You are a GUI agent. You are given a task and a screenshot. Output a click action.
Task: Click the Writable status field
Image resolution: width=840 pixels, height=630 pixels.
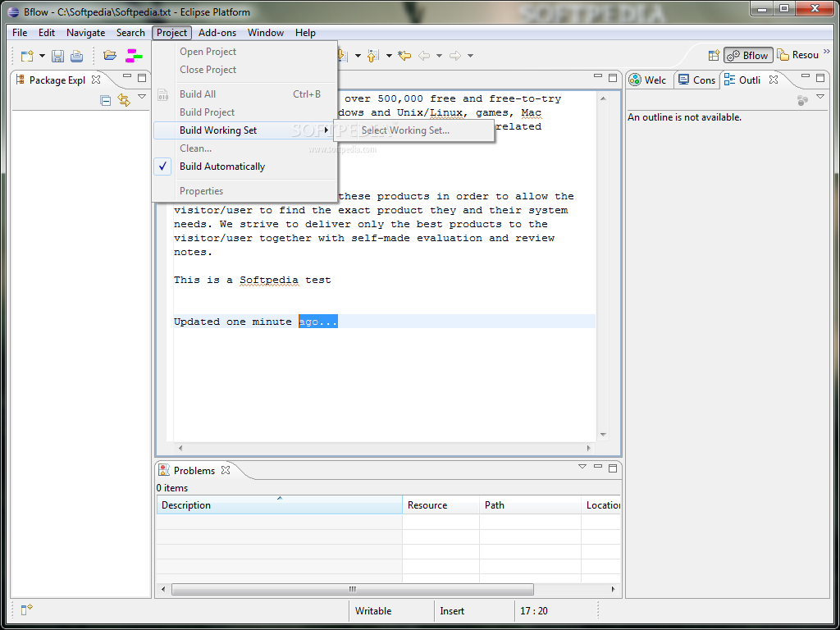click(x=392, y=610)
